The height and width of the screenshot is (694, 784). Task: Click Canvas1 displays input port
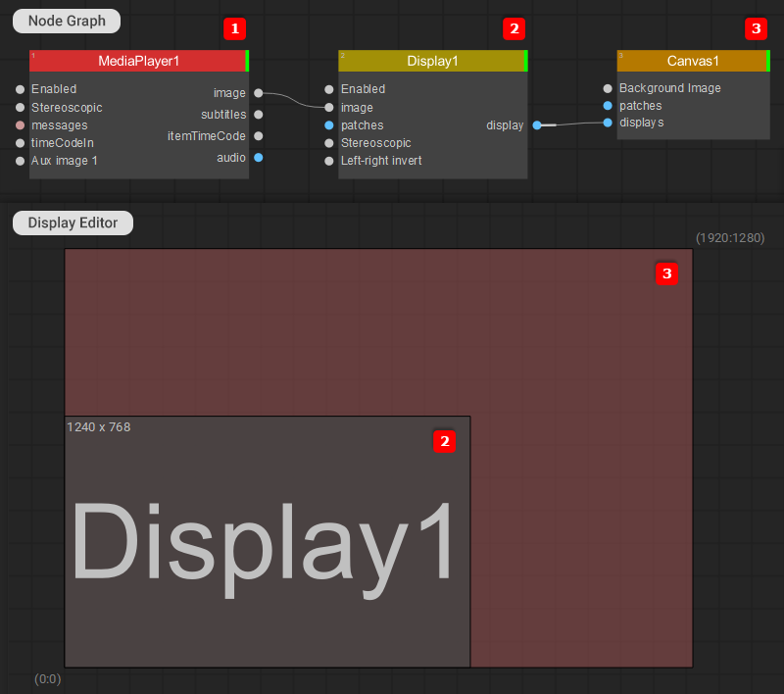[608, 123]
